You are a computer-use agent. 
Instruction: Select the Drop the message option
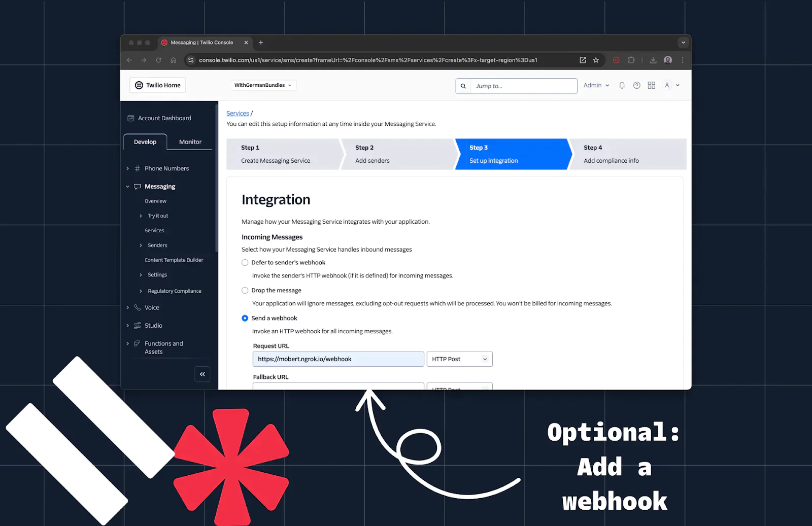245,291
